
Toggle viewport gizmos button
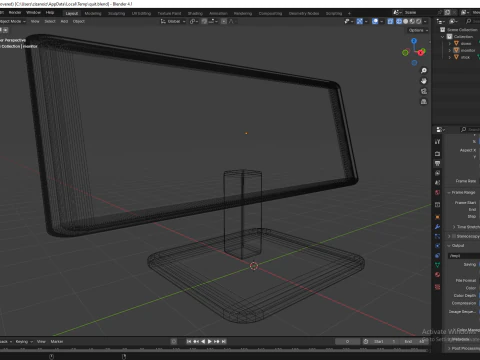click(360, 21)
